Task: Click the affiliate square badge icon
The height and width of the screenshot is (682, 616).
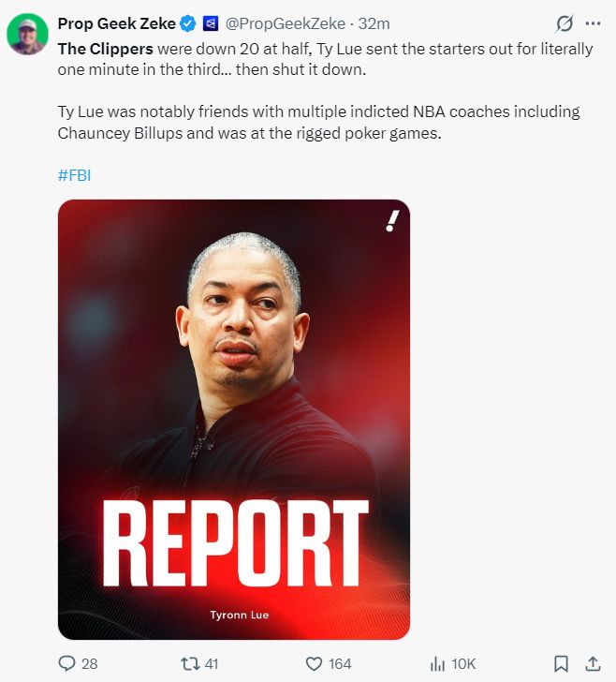Action: [211, 23]
